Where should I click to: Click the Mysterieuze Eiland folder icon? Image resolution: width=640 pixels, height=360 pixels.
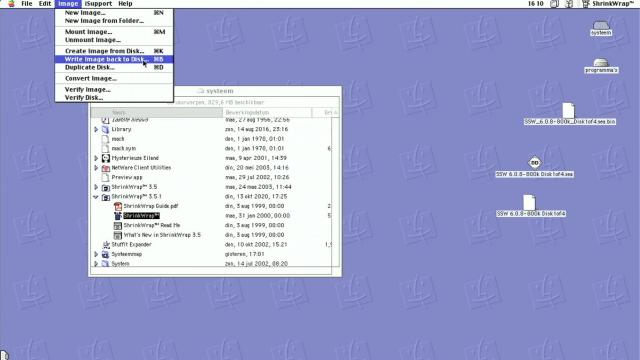(x=106, y=158)
